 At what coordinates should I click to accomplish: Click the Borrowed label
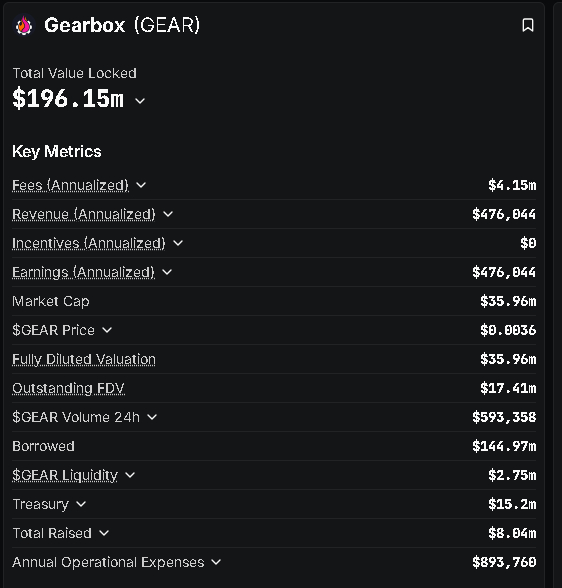(x=43, y=446)
